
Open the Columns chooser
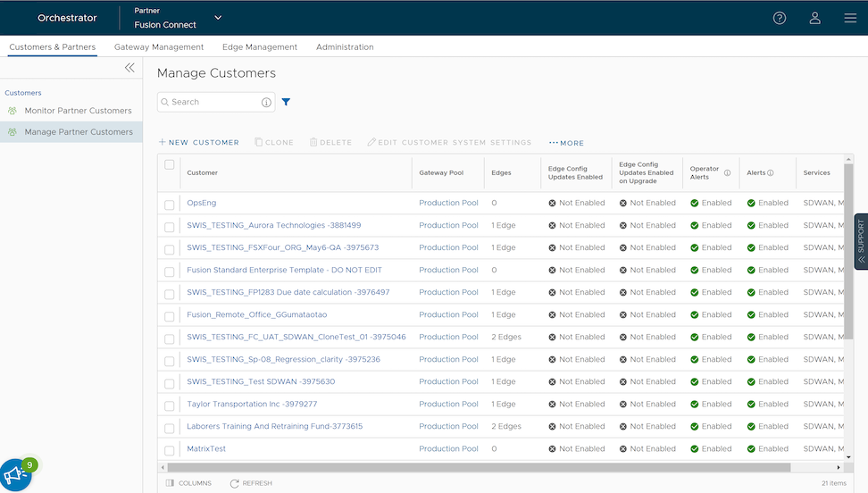(x=188, y=483)
